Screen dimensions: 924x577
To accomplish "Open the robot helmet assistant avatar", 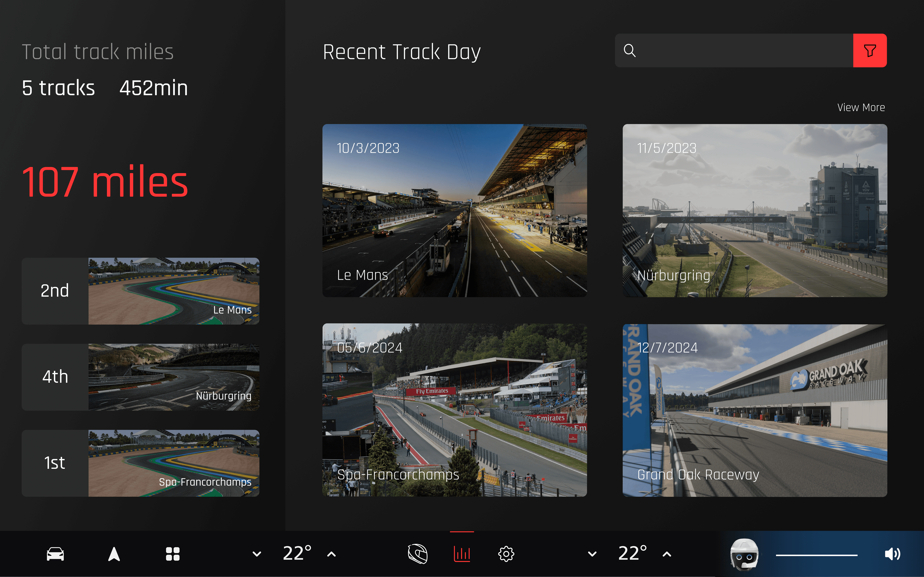I will point(744,554).
